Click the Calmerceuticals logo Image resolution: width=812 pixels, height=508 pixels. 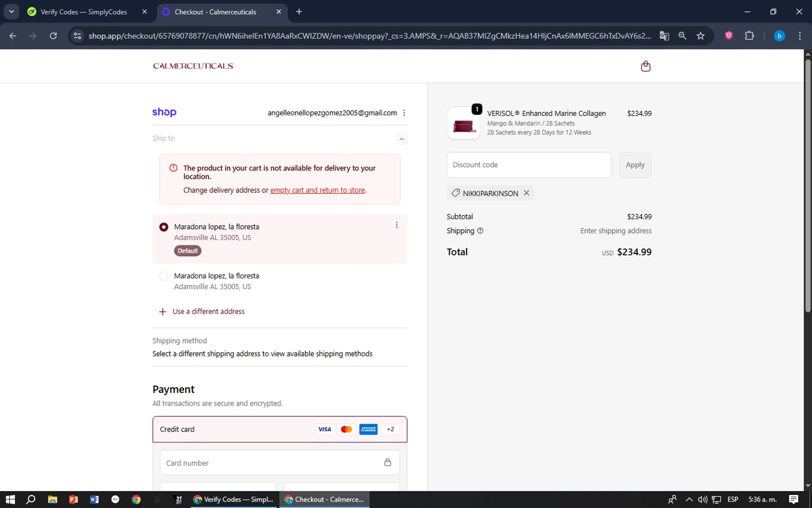pyautogui.click(x=193, y=66)
